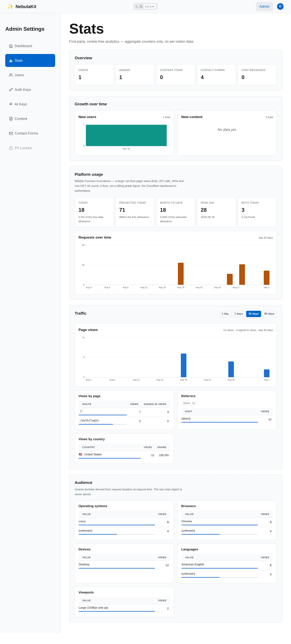Click the Contact Forms overview card

tap(216, 75)
